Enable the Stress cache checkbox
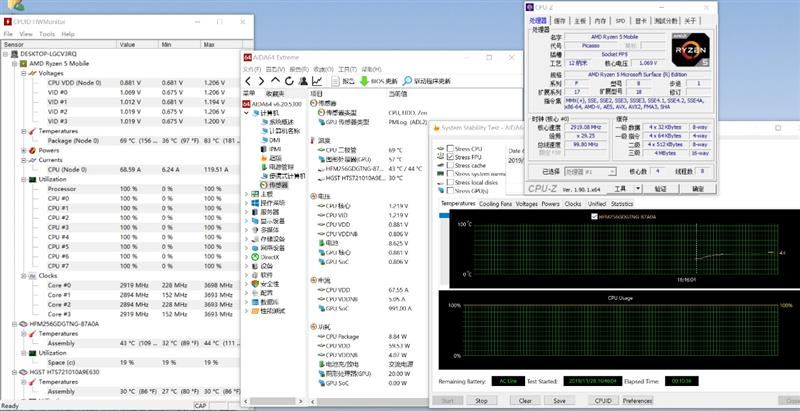Viewport: 800px width, 411px height. [x=450, y=165]
